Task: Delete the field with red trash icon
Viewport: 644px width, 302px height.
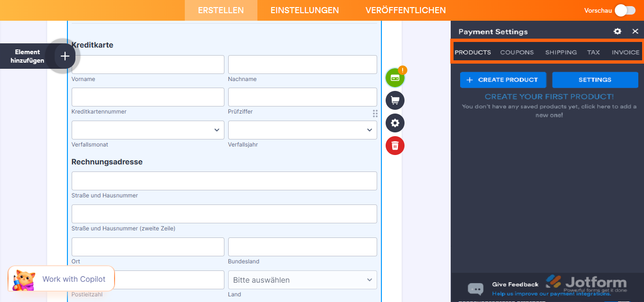Action: (395, 146)
